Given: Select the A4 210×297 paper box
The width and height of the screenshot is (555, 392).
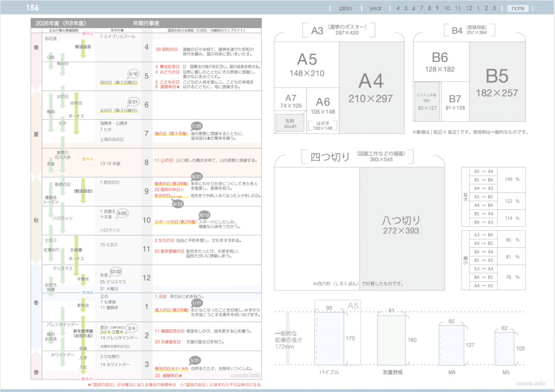Looking at the screenshot, I should [371, 87].
